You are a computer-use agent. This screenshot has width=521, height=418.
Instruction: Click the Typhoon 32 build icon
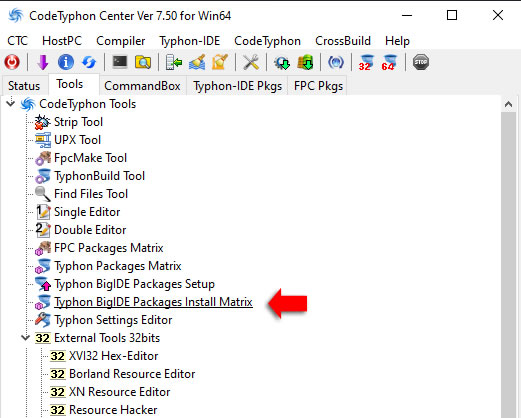pyautogui.click(x=366, y=63)
